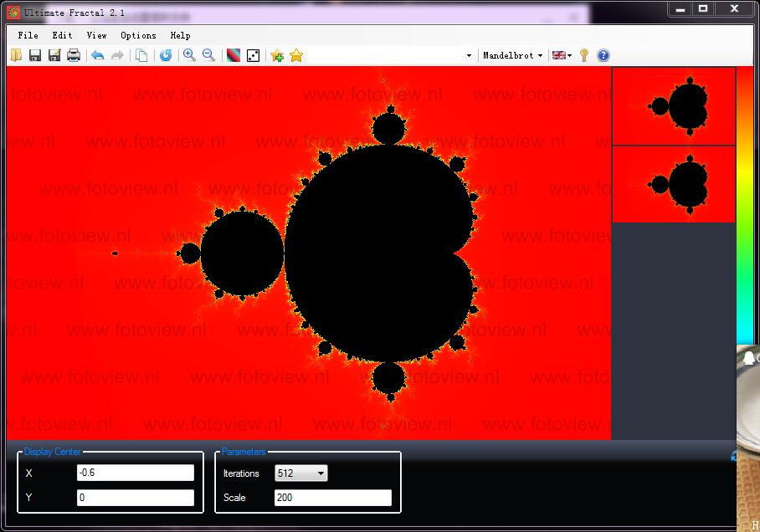Open the File menu
760x532 pixels.
[x=27, y=35]
